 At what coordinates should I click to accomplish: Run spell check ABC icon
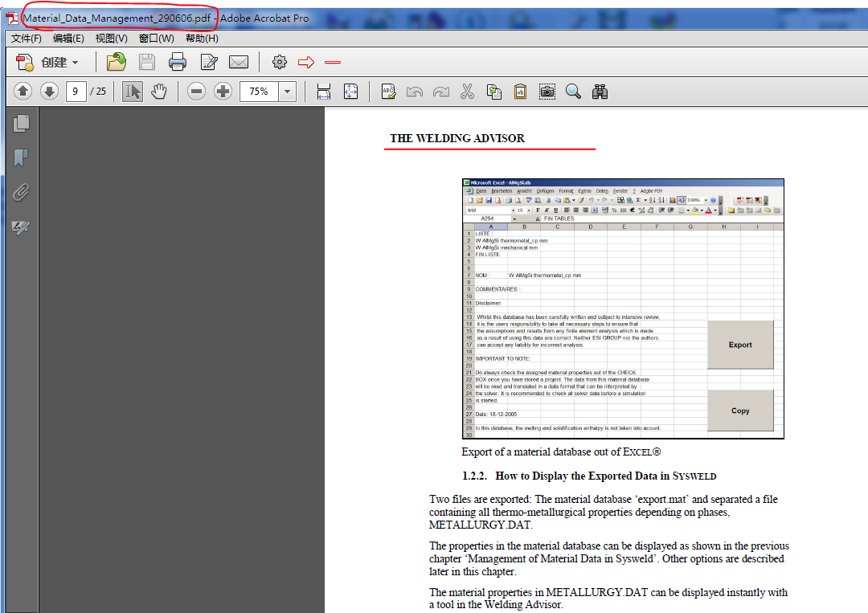[x=389, y=92]
